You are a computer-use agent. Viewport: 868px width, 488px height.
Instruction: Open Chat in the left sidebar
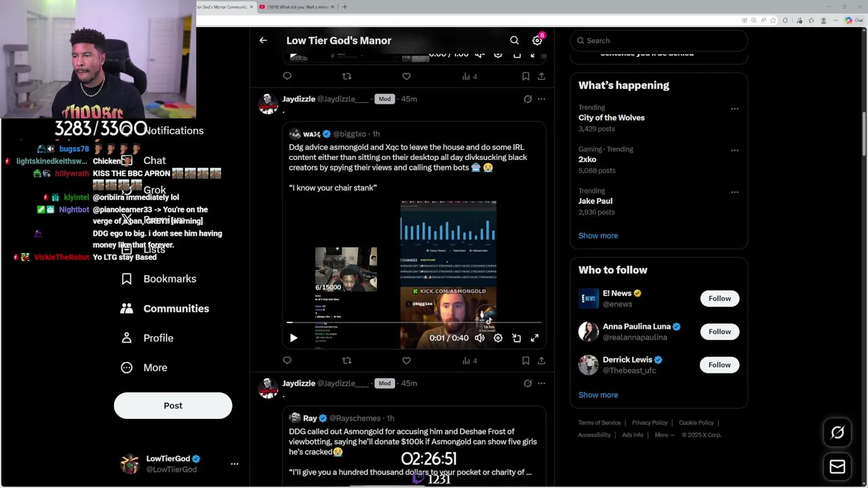(x=144, y=161)
